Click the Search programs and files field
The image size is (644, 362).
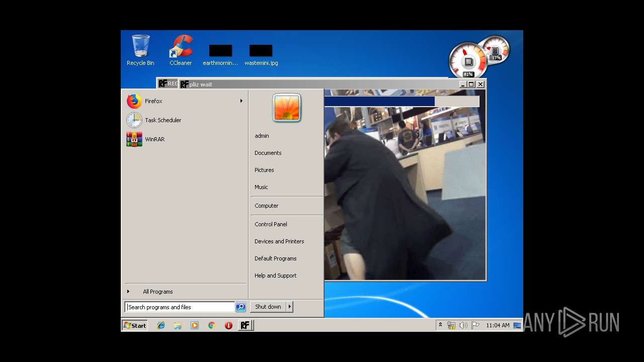[x=180, y=307]
